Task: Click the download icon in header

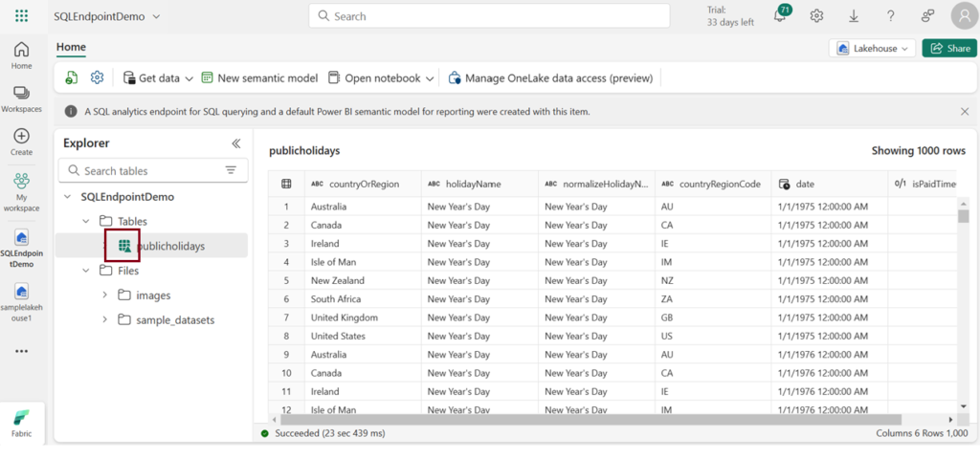Action: point(854,16)
